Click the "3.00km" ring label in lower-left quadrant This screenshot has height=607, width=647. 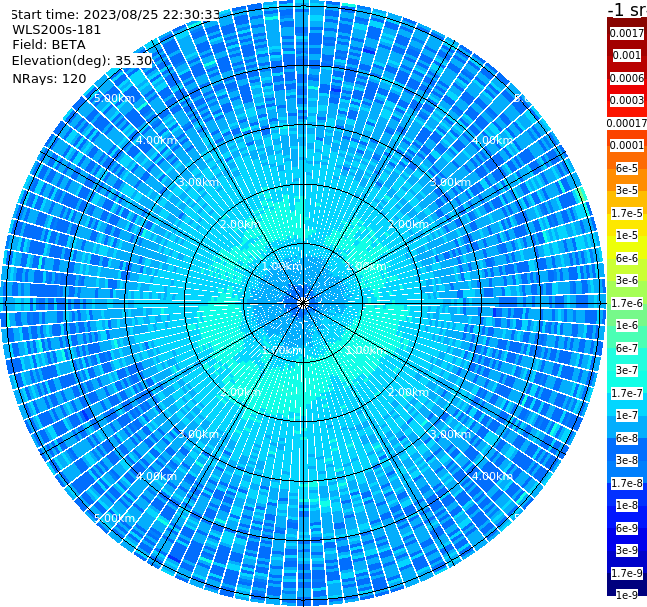click(198, 434)
